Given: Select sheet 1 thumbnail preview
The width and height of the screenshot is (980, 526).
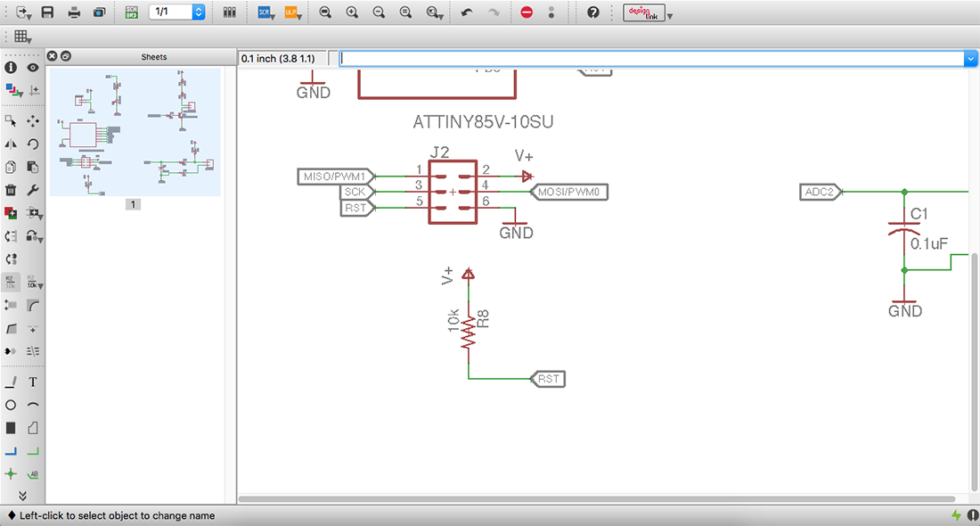Looking at the screenshot, I should tap(135, 132).
